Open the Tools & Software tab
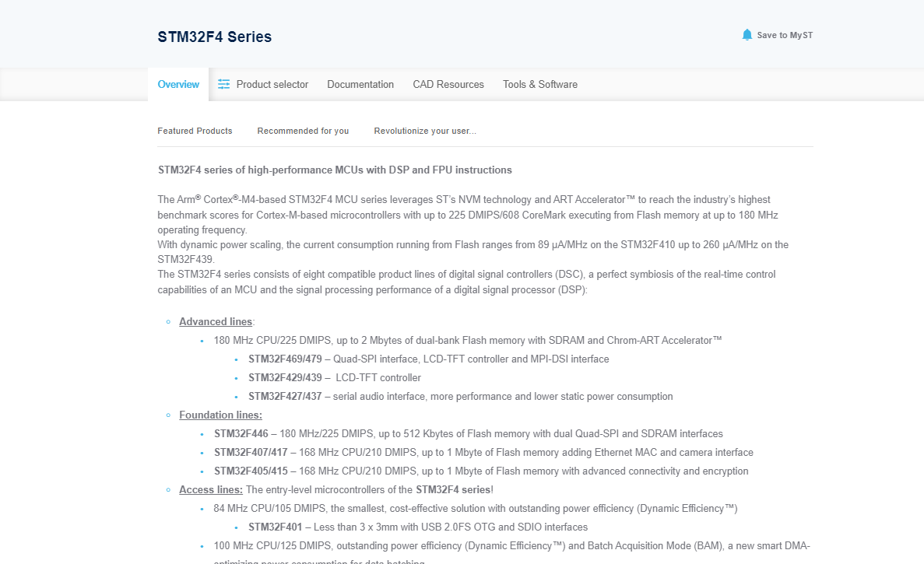Screen dimensions: 924x564 (x=539, y=84)
